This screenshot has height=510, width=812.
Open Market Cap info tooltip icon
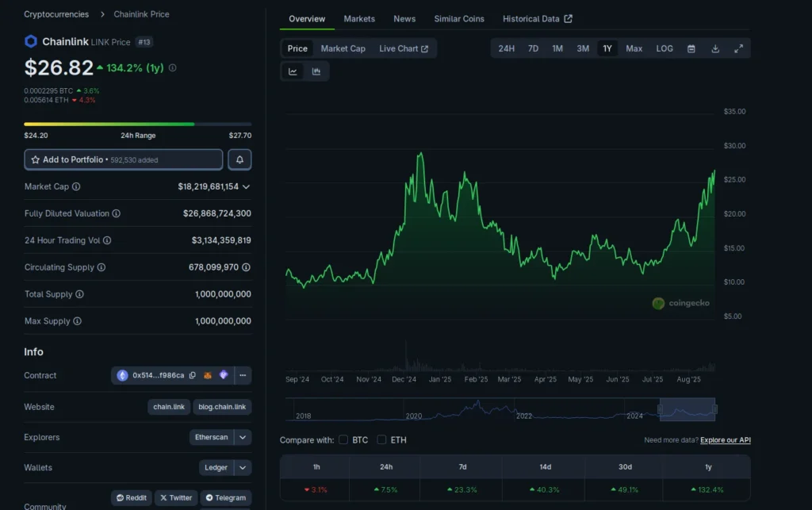76,186
